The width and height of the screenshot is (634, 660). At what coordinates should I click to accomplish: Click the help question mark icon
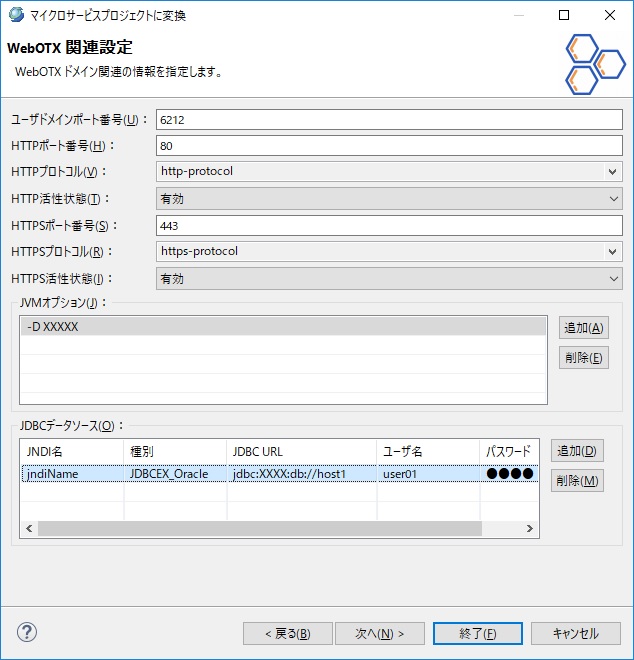click(27, 632)
